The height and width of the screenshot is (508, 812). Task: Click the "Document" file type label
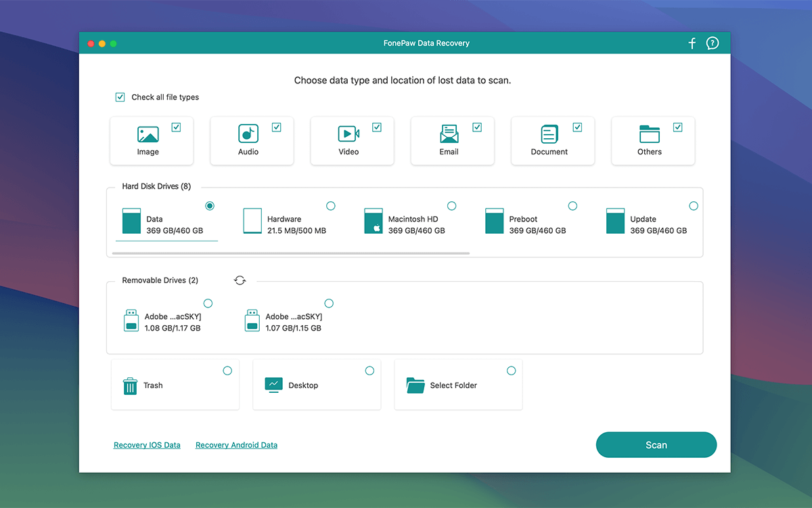[549, 152]
